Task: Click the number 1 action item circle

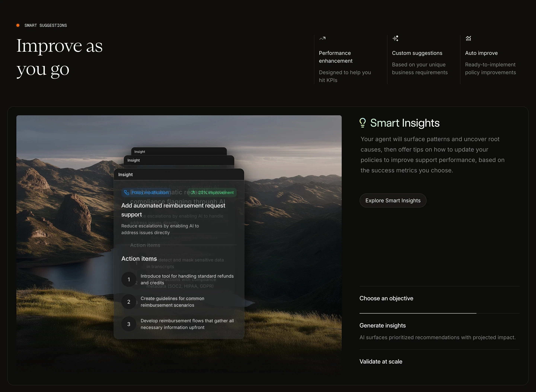Action: click(129, 279)
